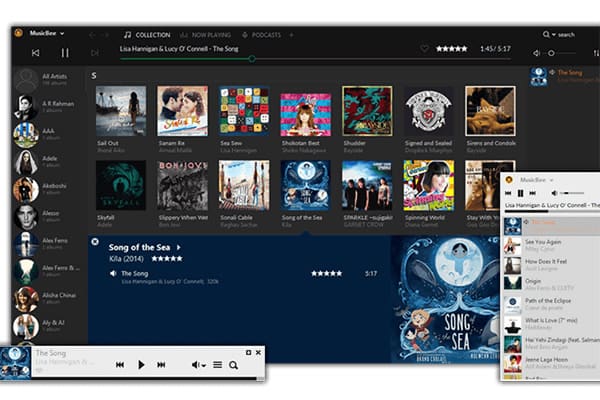This screenshot has height=400, width=600.
Task: Open the Sanam Re album cover
Action: 183,111
